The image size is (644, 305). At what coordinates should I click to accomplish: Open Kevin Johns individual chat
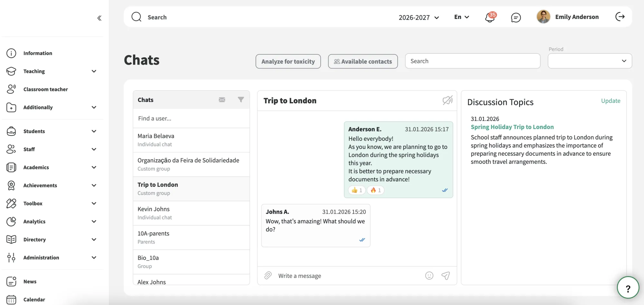(191, 213)
